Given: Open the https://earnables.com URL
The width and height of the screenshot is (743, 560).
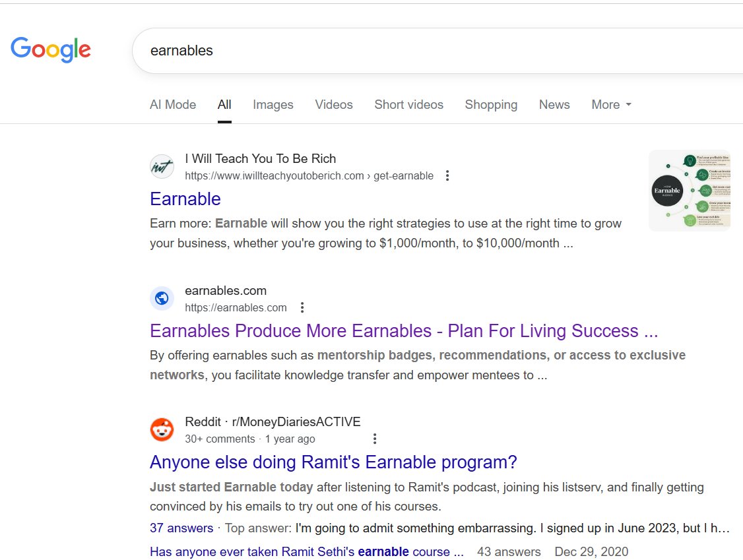Looking at the screenshot, I should pyautogui.click(x=236, y=308).
